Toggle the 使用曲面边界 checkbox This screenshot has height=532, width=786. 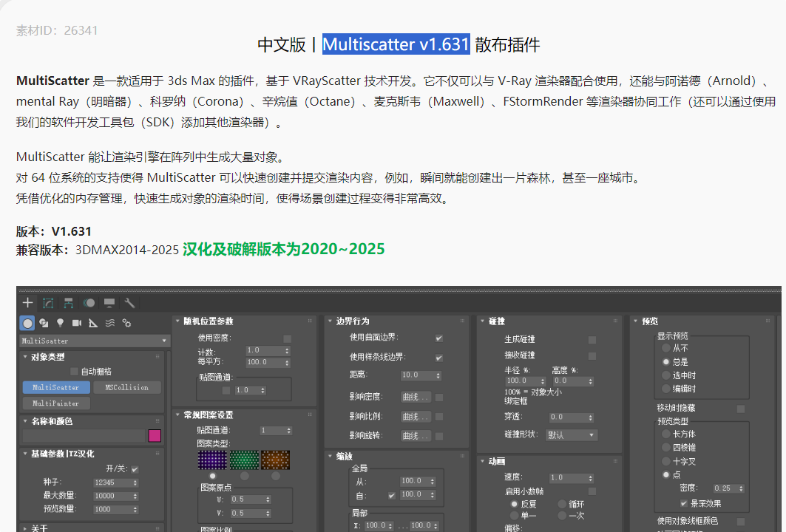coord(439,338)
